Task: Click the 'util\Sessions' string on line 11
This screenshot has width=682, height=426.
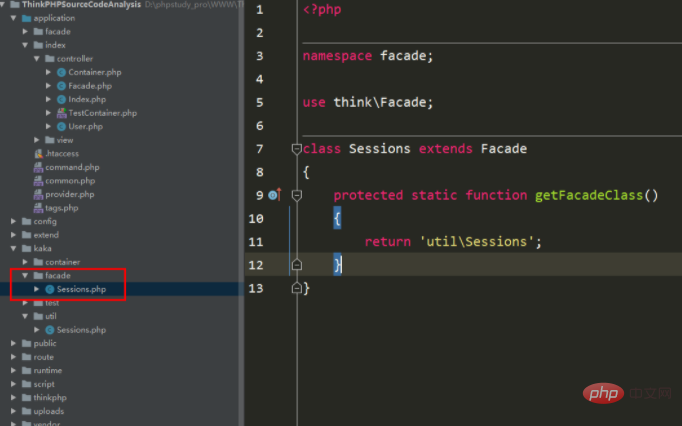Action: click(x=476, y=242)
